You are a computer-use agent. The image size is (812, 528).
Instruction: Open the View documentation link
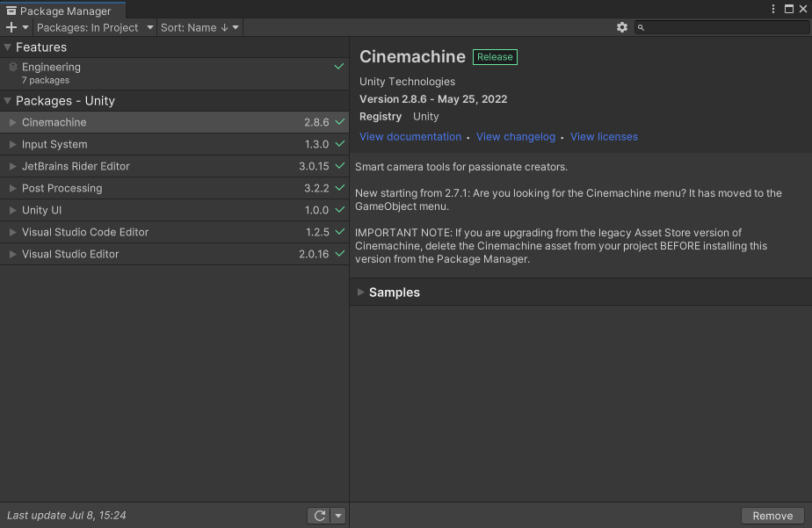coord(410,137)
